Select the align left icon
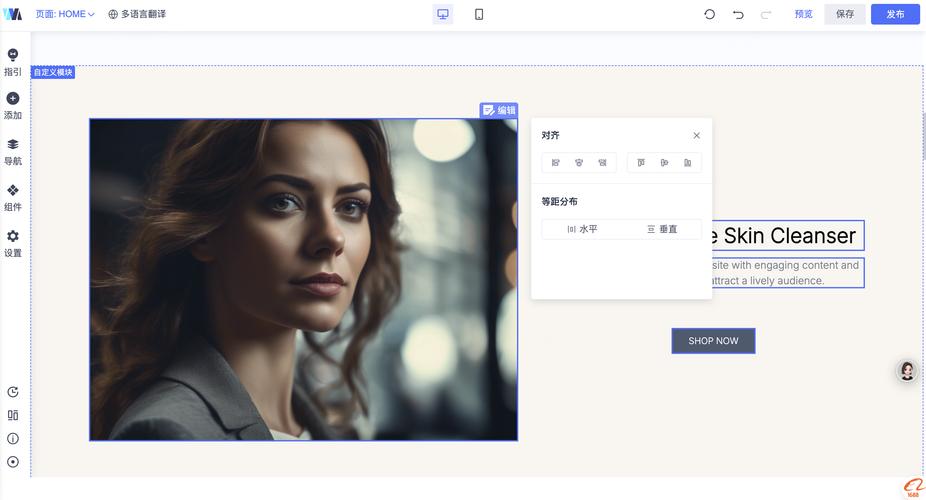 click(x=556, y=163)
